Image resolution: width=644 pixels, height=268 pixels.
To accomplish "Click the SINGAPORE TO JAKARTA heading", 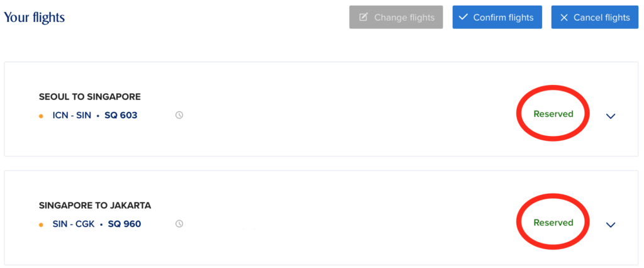I will click(95, 206).
